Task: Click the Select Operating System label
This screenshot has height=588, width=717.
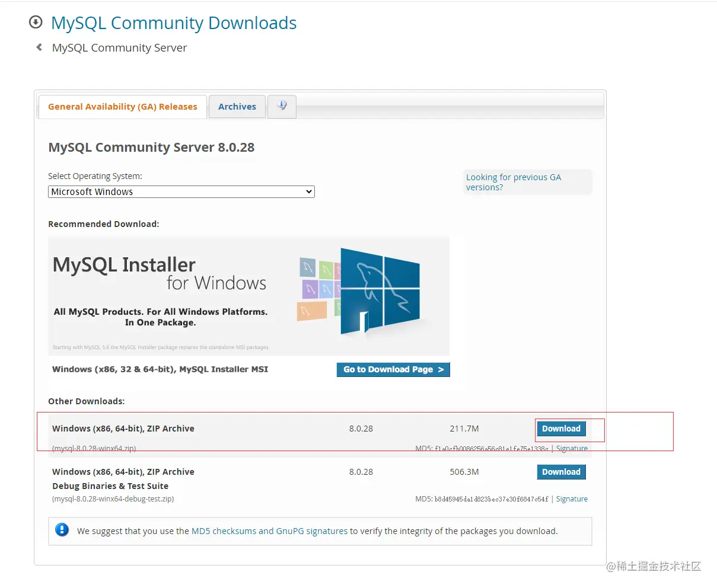Action: pos(95,176)
